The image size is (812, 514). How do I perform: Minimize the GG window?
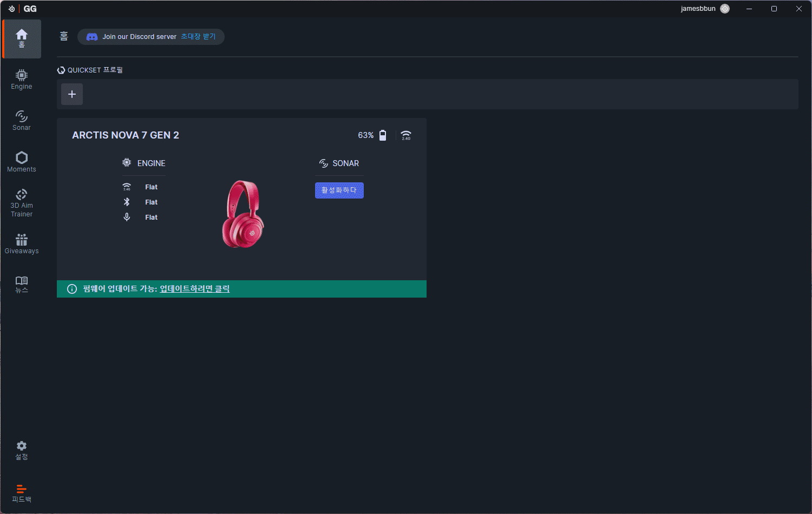tap(749, 9)
